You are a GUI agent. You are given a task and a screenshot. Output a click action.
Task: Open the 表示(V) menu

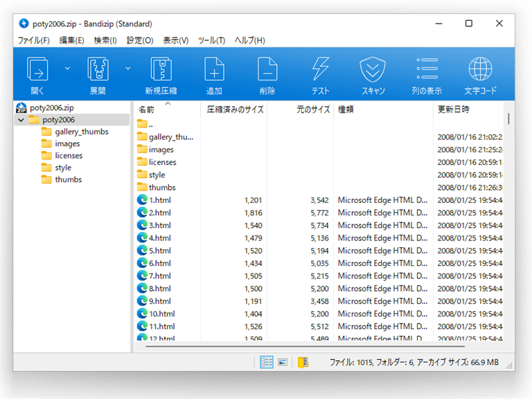(176, 40)
